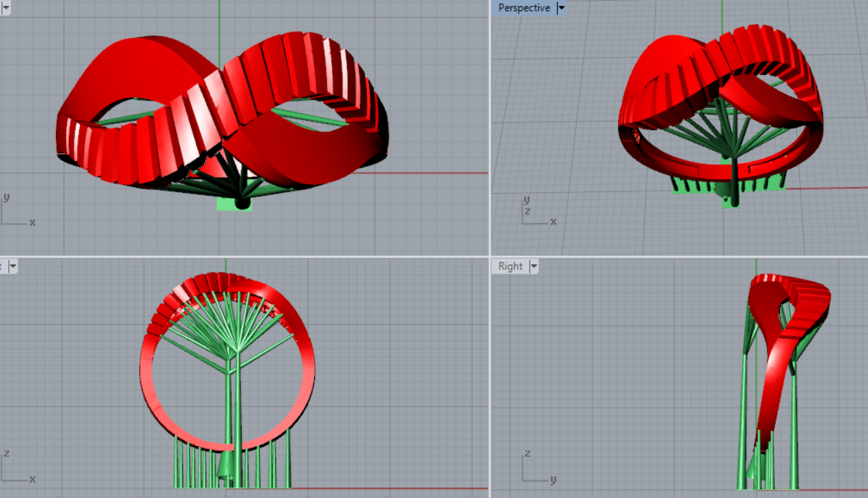Select the green base pad in top-left viewport
Viewport: 868px width, 498px height.
pyautogui.click(x=227, y=204)
